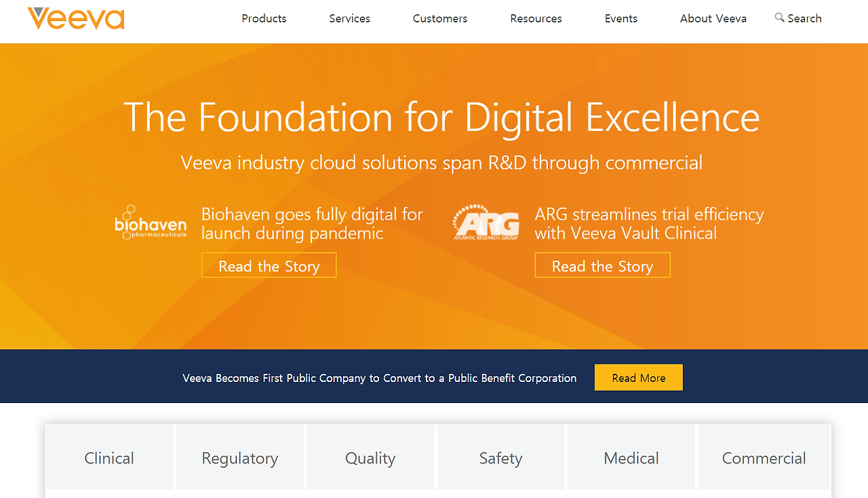Click the Veeva industry cloud solutions subtitle
The height and width of the screenshot is (498, 868).
coord(441,163)
